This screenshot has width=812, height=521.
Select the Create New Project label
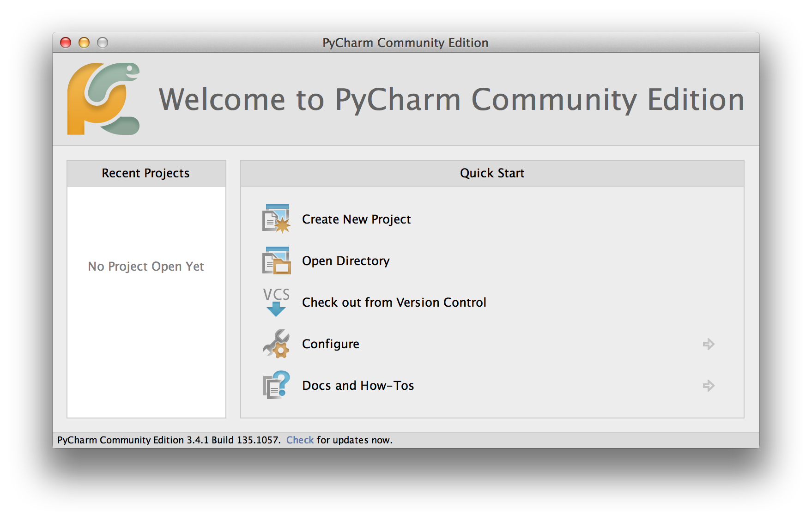click(356, 219)
